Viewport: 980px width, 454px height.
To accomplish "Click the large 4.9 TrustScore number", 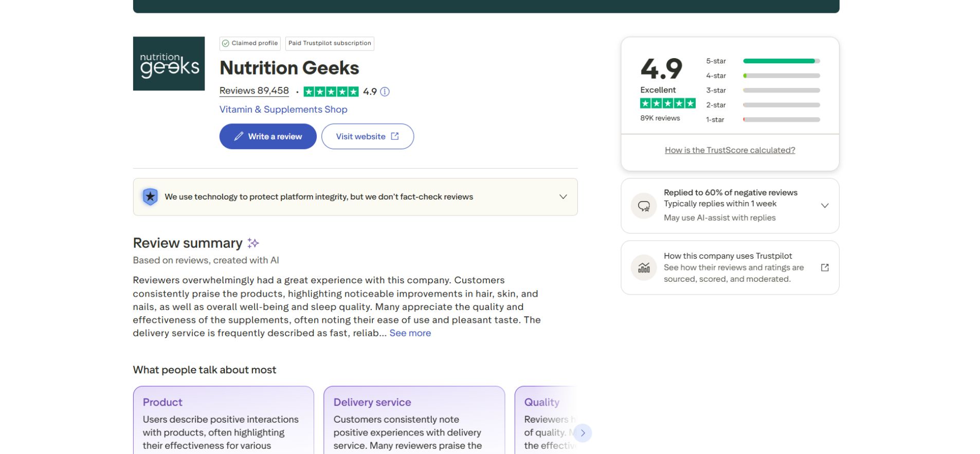I will point(661,68).
